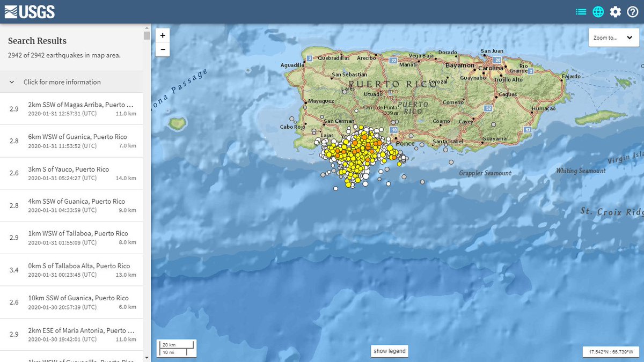Screen dimensions: 644x362
Task: Select the 2km ESE of Maria Antonia earthquake
Action: pos(71,334)
